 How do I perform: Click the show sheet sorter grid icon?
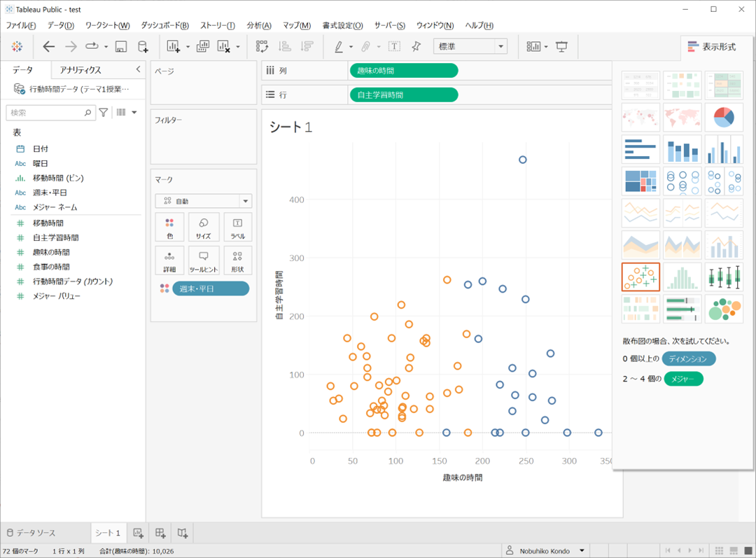(719, 551)
